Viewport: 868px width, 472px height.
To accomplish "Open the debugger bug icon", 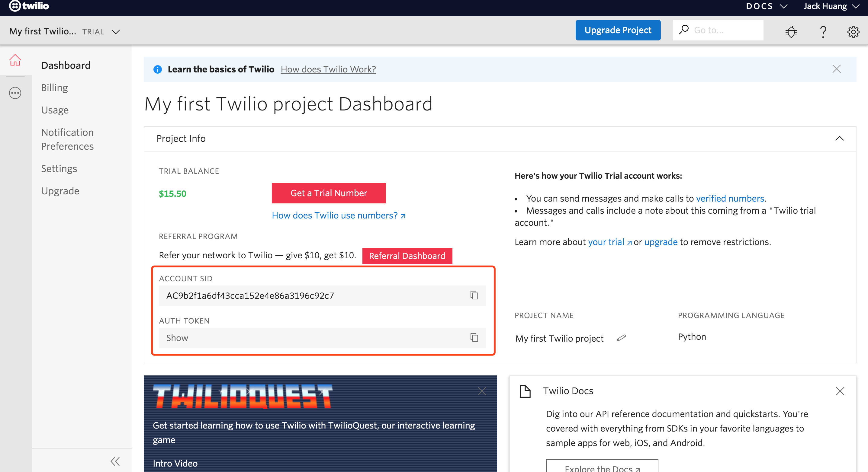I will point(791,32).
